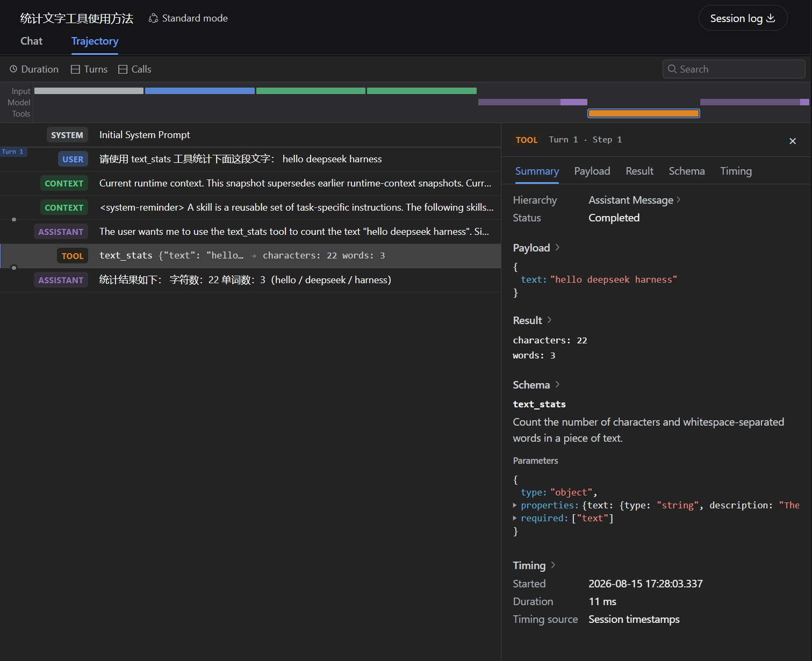Screen dimensions: 812x661
Task: Click the Started timestamp 2026-08-15 17:28:03.337
Action: click(x=645, y=584)
